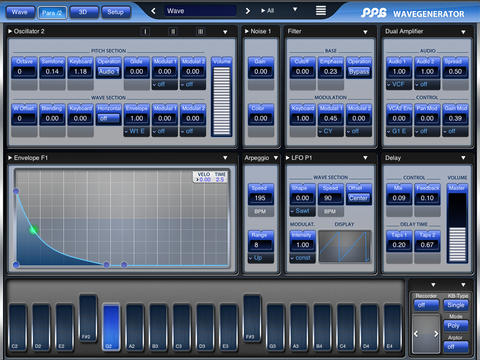Switch to the Wave tab
The height and width of the screenshot is (360, 480).
point(20,12)
